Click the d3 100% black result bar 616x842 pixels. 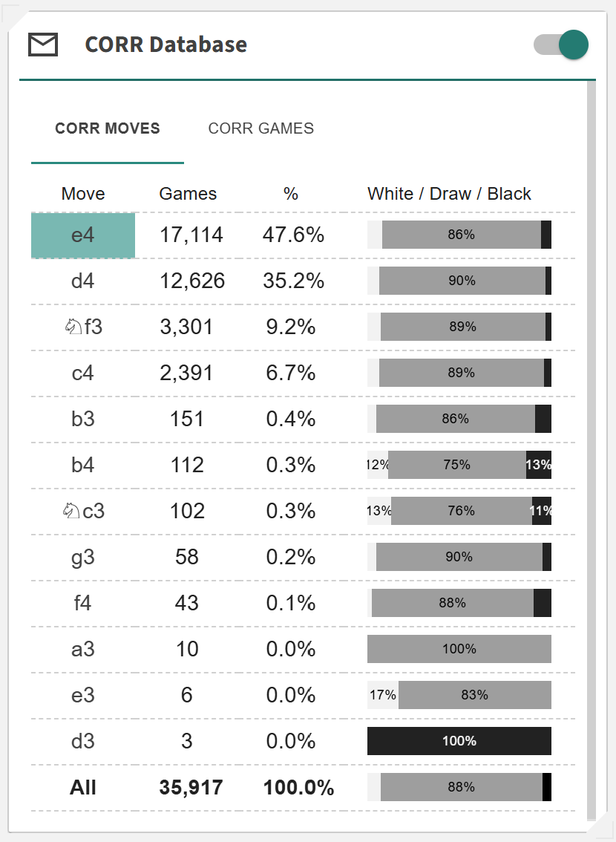pyautogui.click(x=459, y=741)
